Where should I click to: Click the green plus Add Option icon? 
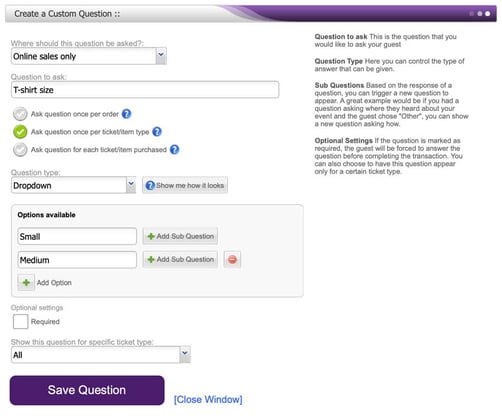[26, 283]
